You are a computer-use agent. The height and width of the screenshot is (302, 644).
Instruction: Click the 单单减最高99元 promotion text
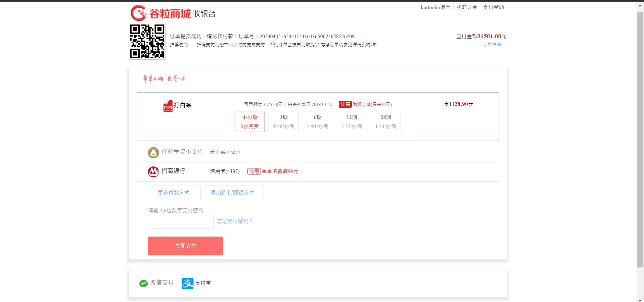[x=280, y=171]
